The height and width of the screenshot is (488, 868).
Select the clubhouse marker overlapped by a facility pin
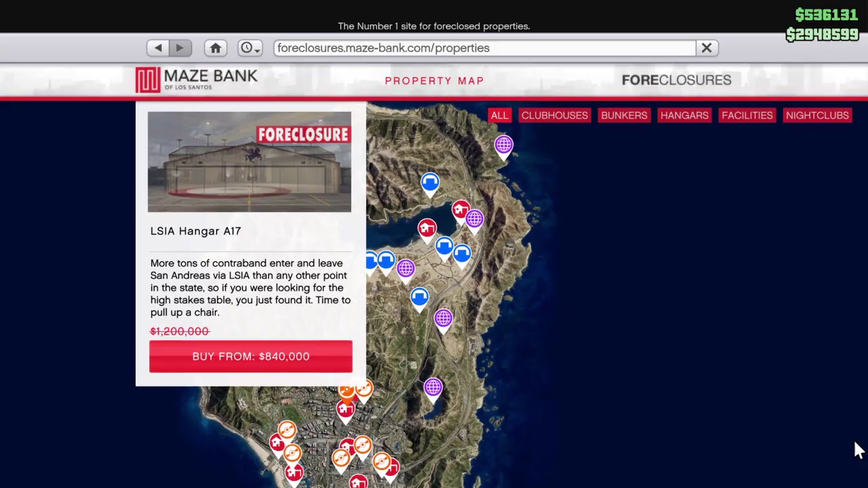pos(460,211)
